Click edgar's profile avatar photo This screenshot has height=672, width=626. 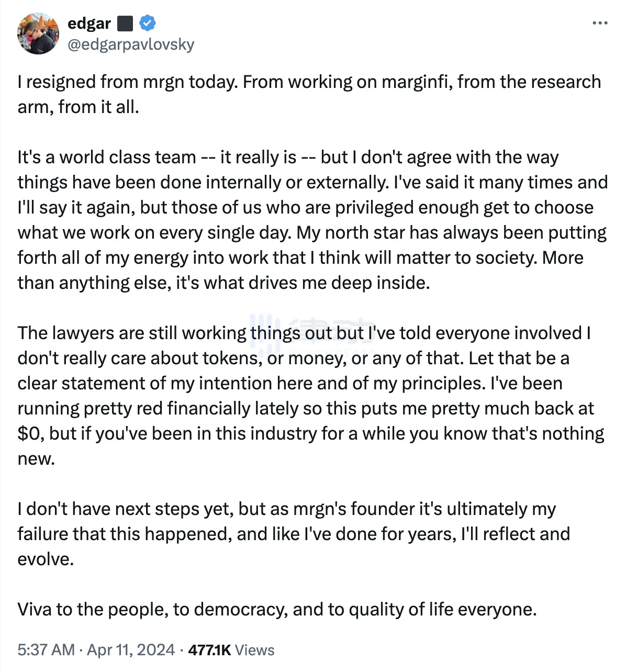click(x=38, y=33)
